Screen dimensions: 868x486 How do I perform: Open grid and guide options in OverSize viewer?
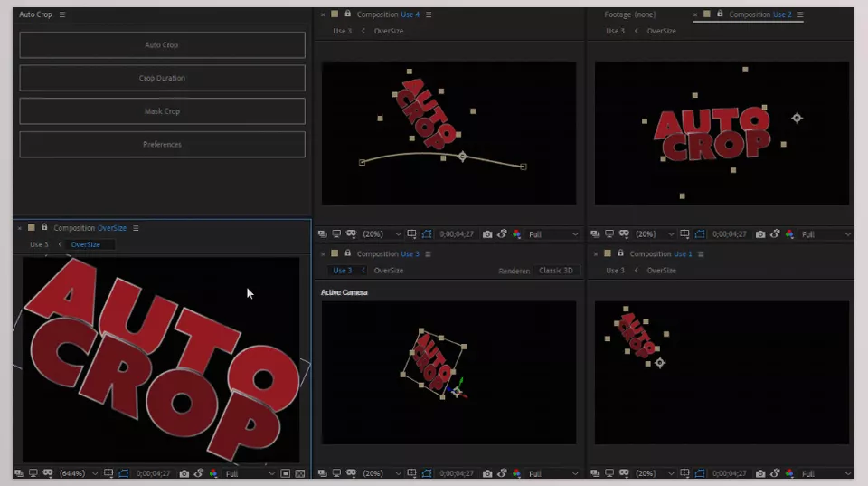point(108,473)
